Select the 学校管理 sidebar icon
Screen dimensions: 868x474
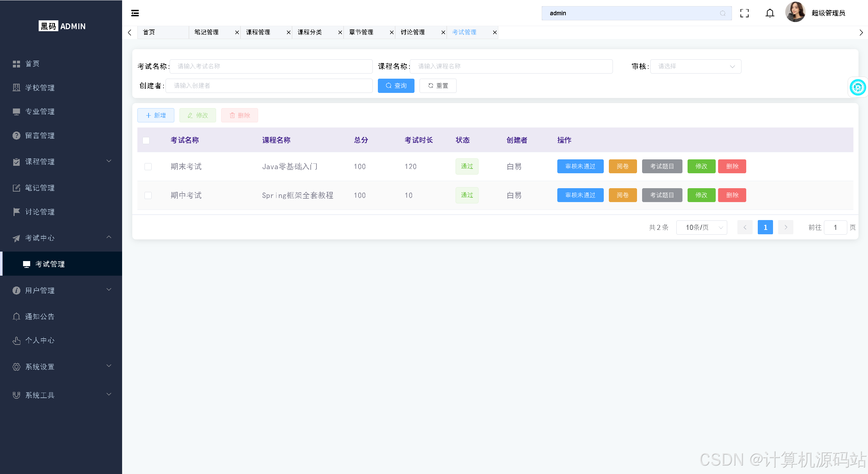[x=16, y=87]
